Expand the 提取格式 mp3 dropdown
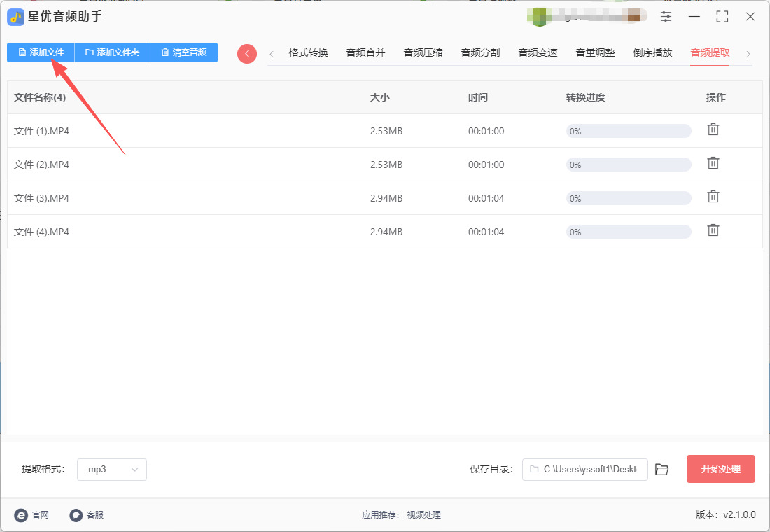This screenshot has width=770, height=532. 112,470
